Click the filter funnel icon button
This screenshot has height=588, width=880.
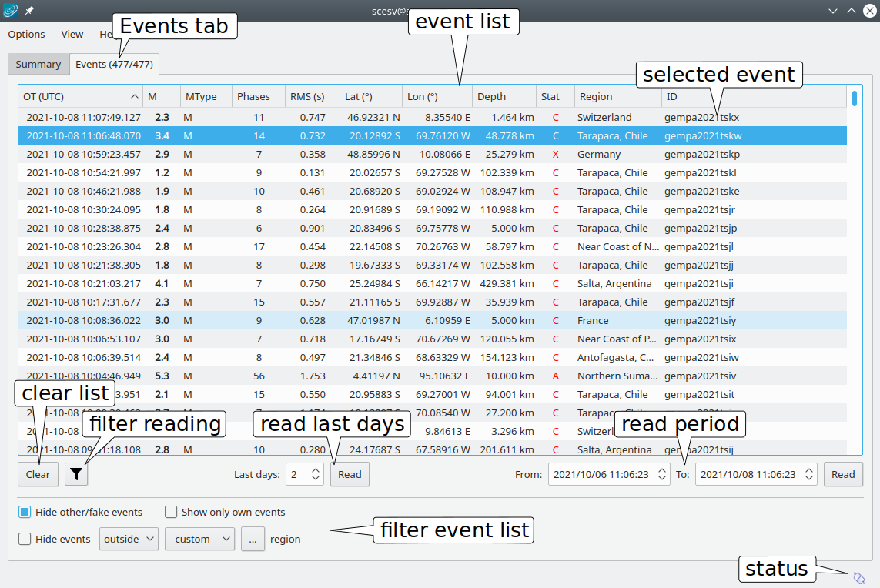pyautogui.click(x=76, y=474)
